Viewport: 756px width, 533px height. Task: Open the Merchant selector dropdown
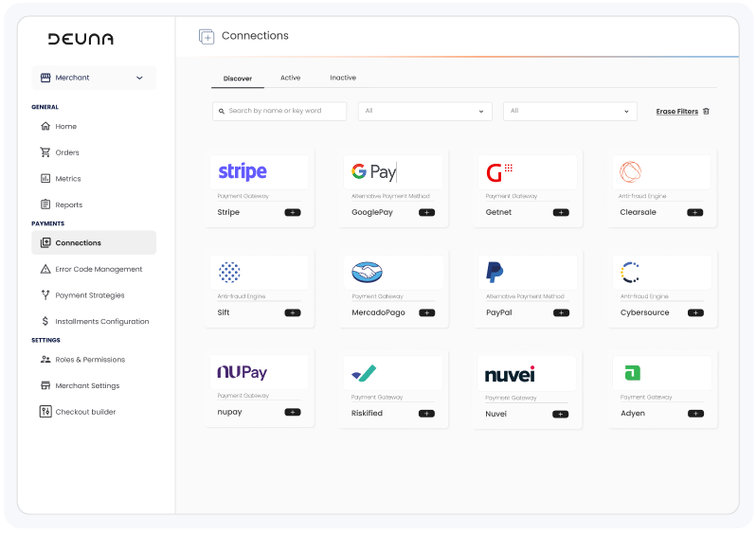click(94, 78)
